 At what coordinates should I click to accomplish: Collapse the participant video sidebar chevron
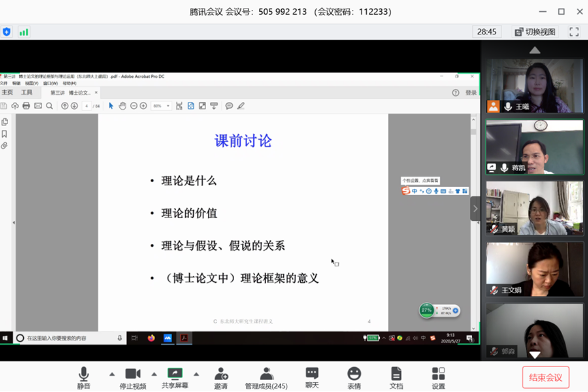point(475,209)
